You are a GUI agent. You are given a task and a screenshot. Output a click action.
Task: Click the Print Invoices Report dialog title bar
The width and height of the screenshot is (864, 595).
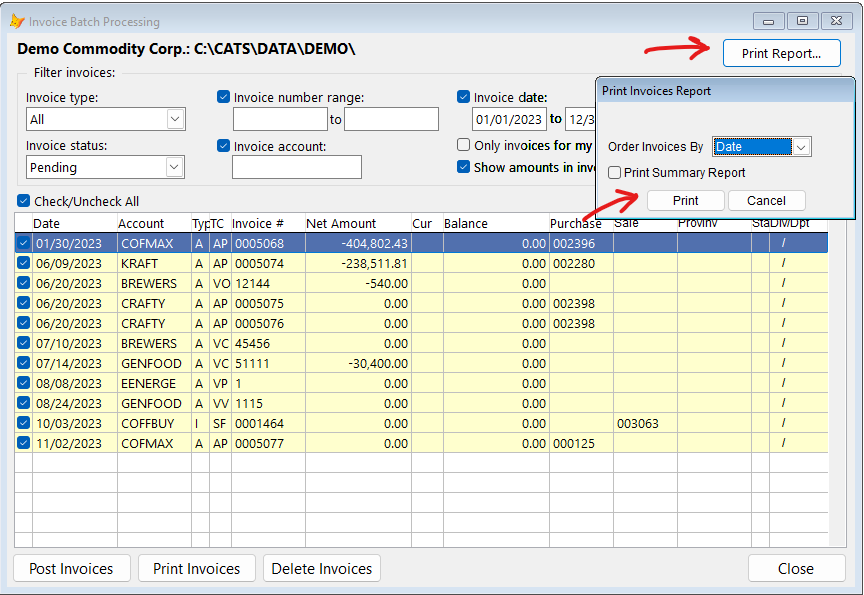point(725,91)
